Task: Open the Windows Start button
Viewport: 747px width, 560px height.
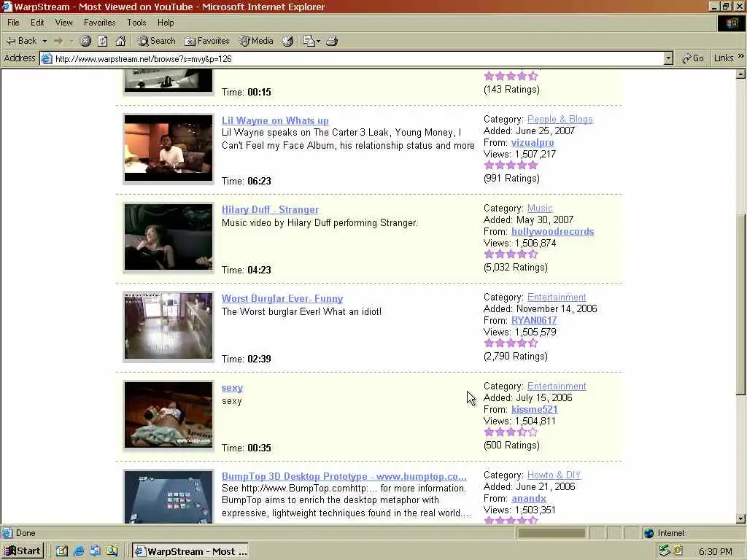Action: tap(23, 551)
